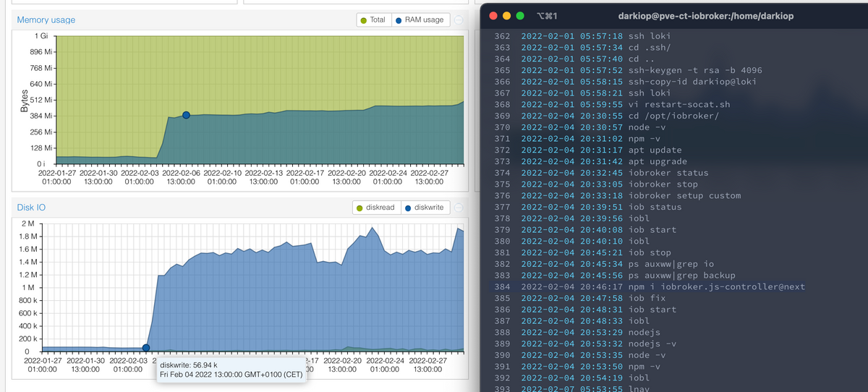Click history line 362 ssh loki
Viewport: 868px width, 392px height.
(x=582, y=35)
